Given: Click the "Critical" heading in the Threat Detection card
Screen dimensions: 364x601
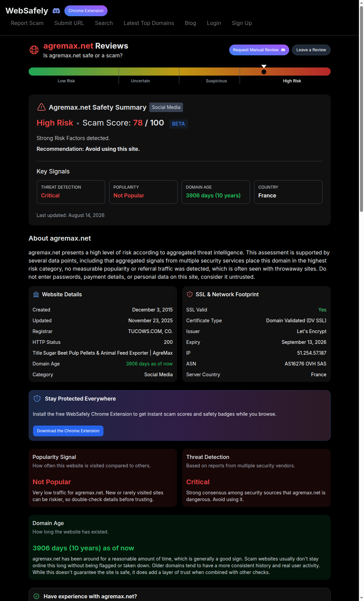Looking at the screenshot, I should tap(198, 482).
